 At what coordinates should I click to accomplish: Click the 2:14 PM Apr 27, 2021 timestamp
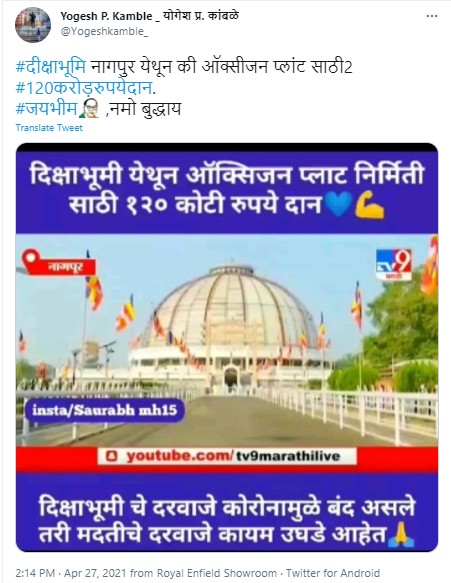click(71, 573)
